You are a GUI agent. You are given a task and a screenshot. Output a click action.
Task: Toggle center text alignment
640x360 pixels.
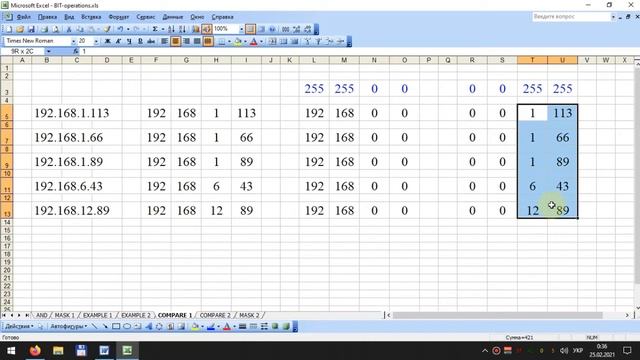click(x=176, y=41)
